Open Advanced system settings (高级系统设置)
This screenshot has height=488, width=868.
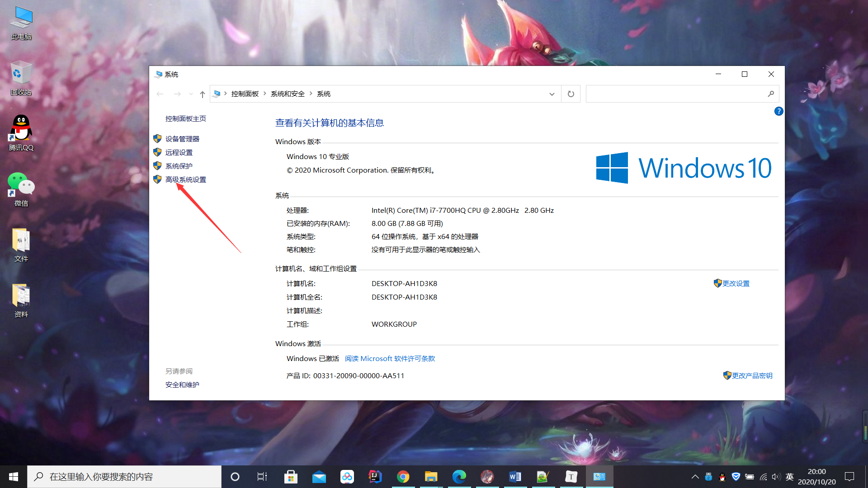pos(186,179)
